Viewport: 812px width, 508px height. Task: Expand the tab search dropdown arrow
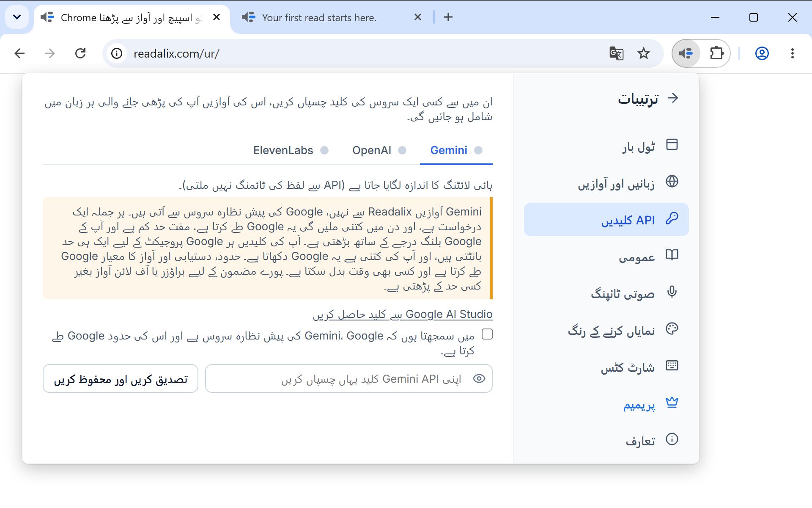pyautogui.click(x=17, y=17)
